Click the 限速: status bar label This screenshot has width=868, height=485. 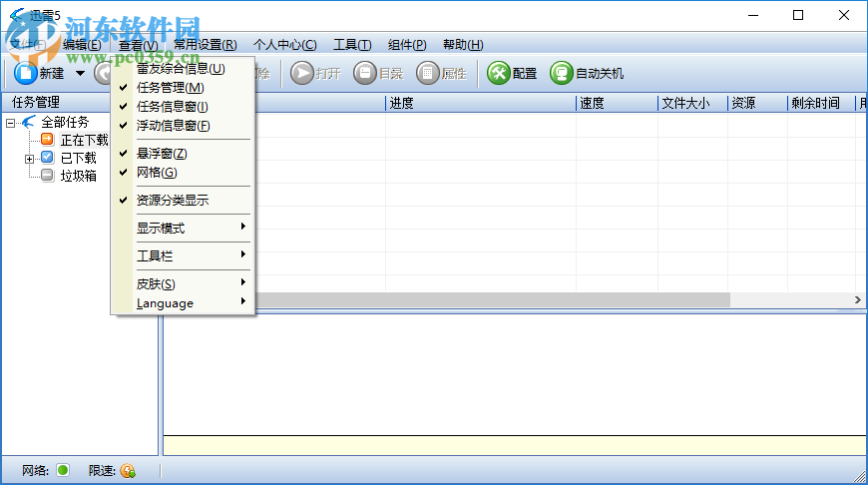pos(102,471)
